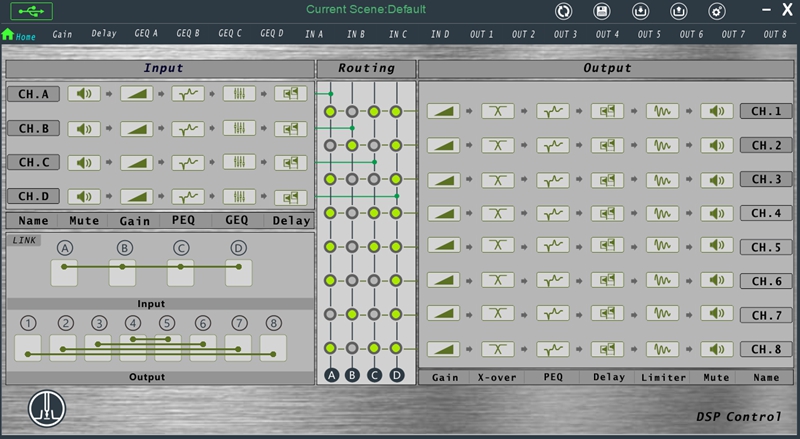
Task: Open the PEQ curve icon for input CH.B
Action: 187,128
